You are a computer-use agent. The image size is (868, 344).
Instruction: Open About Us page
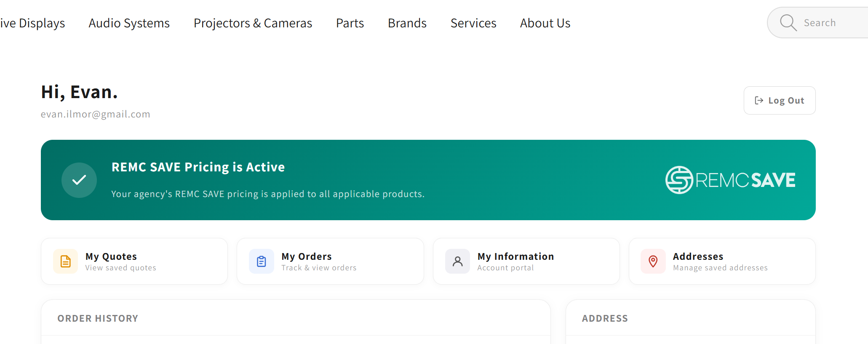[x=545, y=23]
